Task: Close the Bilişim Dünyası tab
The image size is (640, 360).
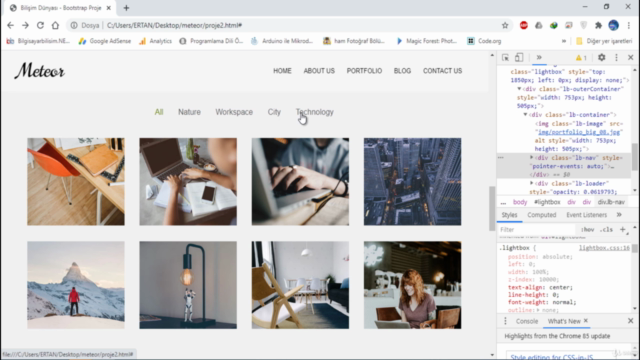Action: (109, 8)
